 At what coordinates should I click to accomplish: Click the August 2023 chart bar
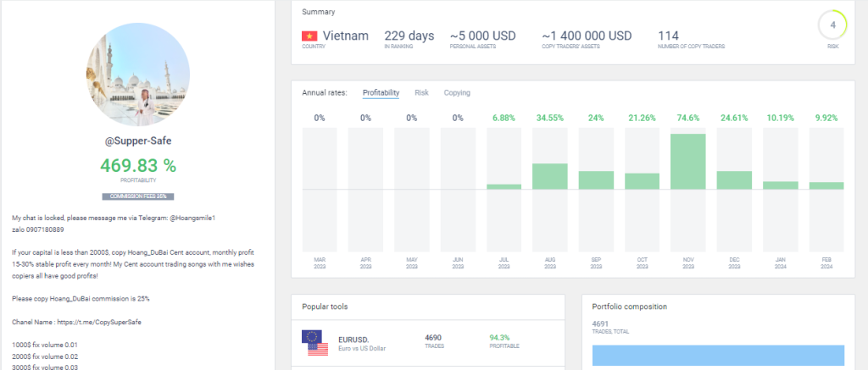coord(549,176)
